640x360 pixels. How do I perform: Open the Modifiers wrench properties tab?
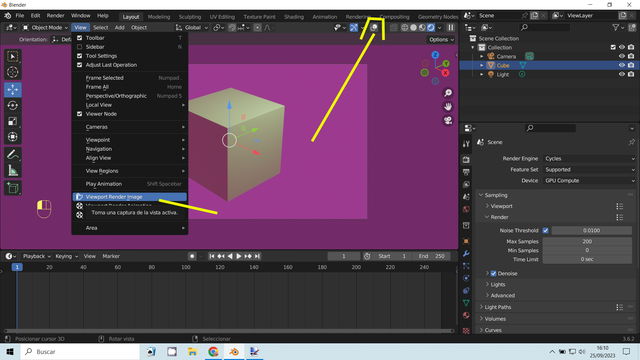click(x=466, y=253)
